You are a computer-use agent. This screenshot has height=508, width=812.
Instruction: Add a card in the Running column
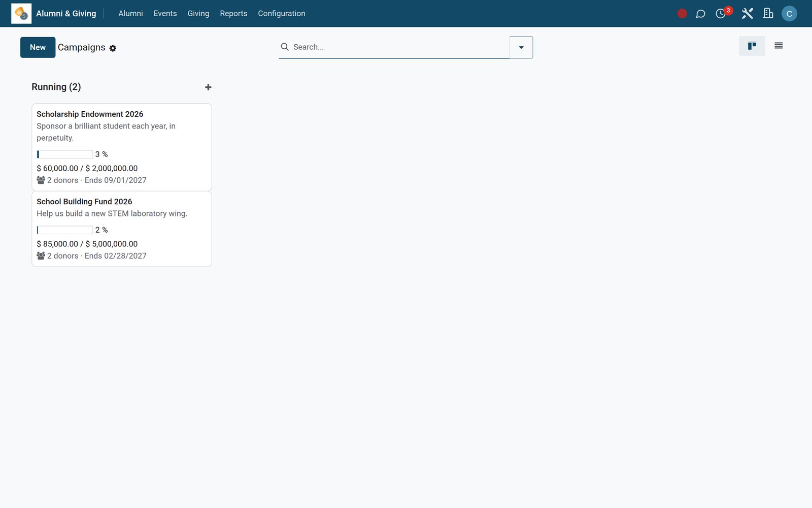click(208, 87)
